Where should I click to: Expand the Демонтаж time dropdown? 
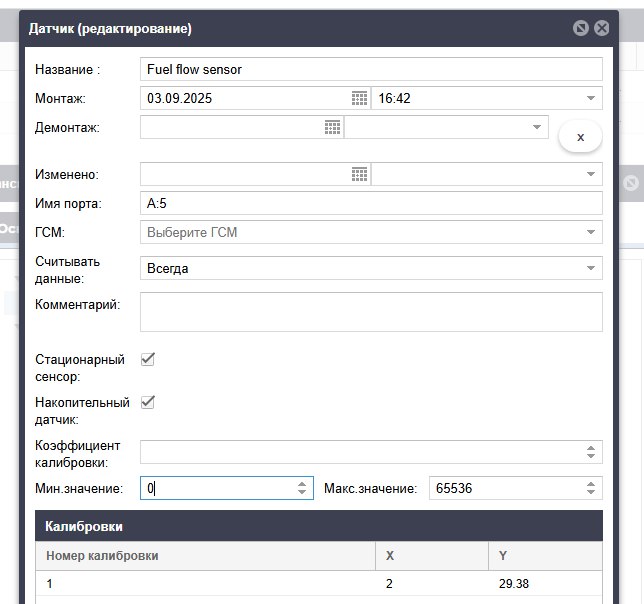click(x=537, y=127)
